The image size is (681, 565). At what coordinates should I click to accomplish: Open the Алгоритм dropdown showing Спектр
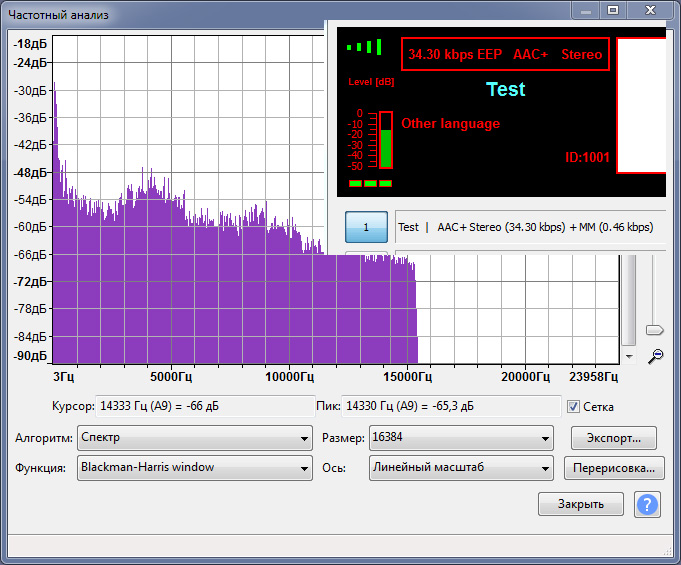[195, 438]
